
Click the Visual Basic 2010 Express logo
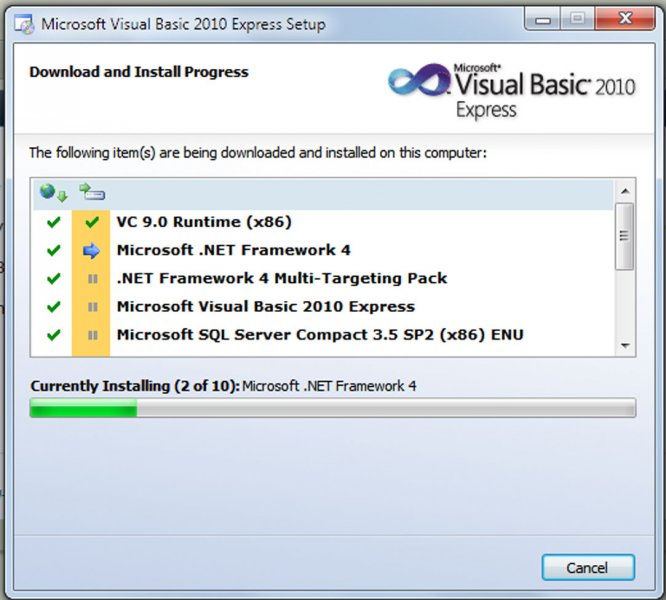(x=512, y=90)
